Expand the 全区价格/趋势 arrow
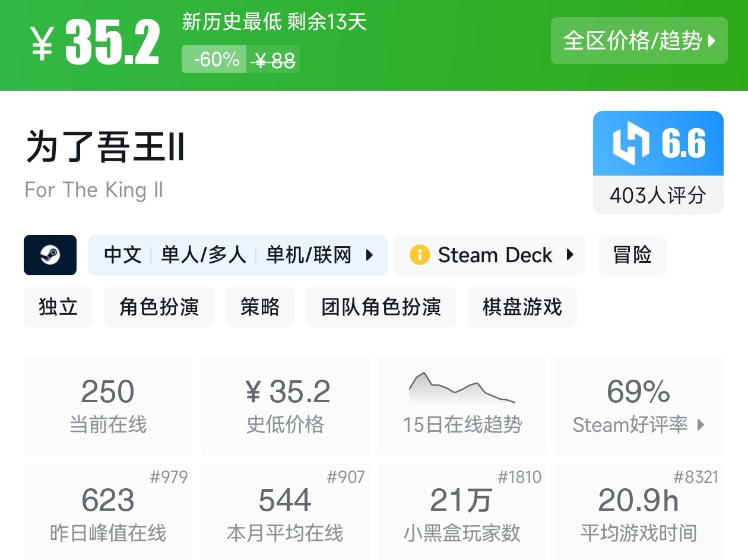Screen dimensions: 748x560 point(712,41)
